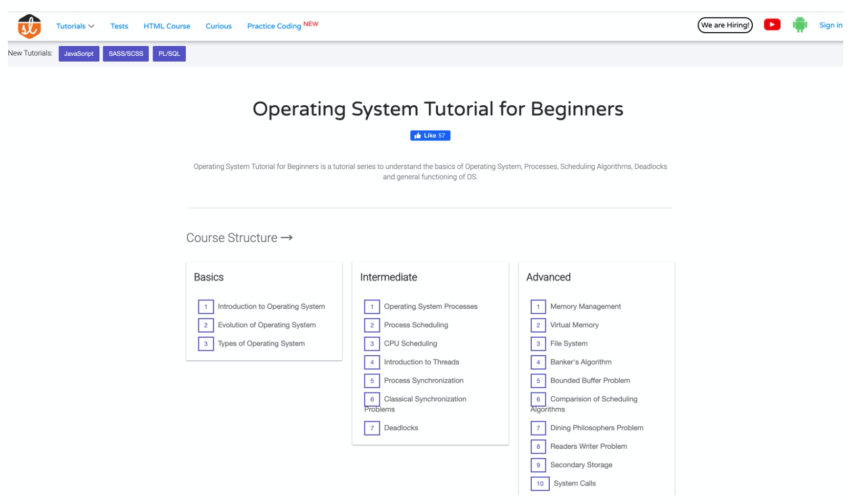
Task: Open the Tests menu item
Action: [x=119, y=26]
